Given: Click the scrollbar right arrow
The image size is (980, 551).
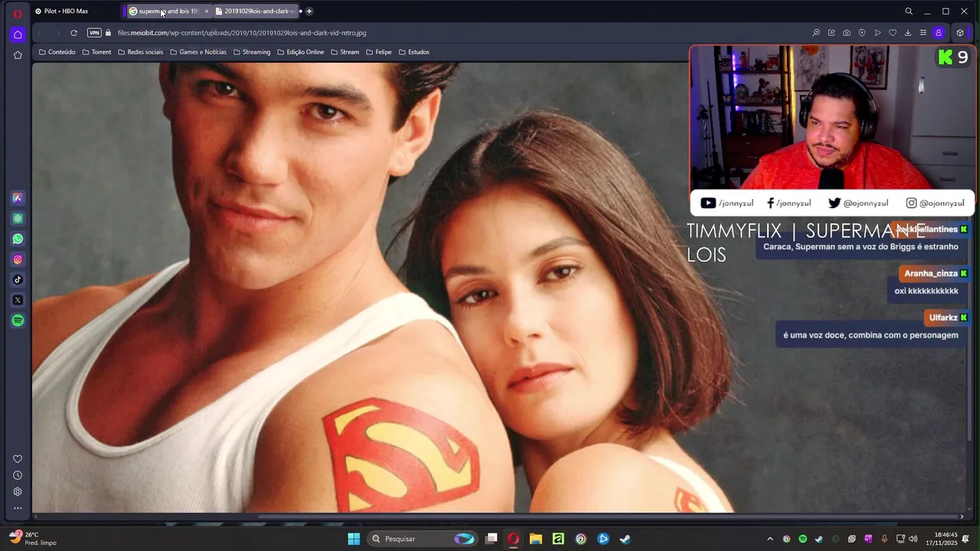Looking at the screenshot, I should [x=962, y=517].
